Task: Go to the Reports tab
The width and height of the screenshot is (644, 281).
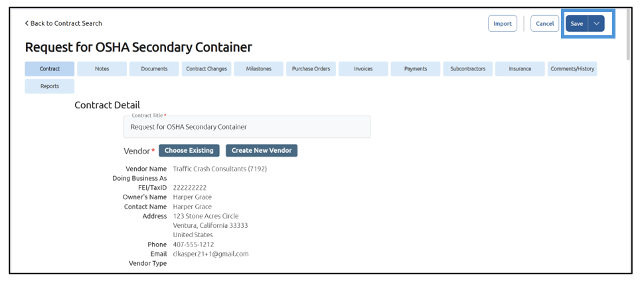Action: pos(50,86)
